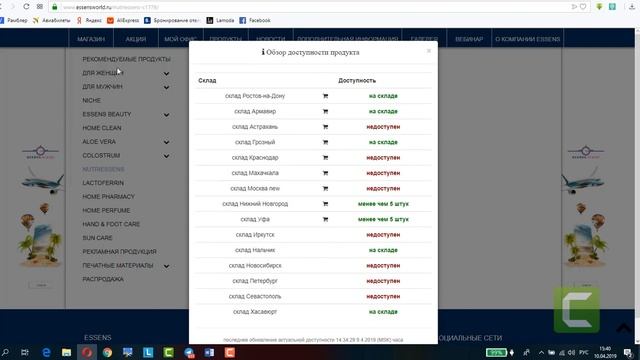Viewport: 640px width, 360px height.
Task: Click the heart bookmark icon in address bar
Action: (583, 7)
